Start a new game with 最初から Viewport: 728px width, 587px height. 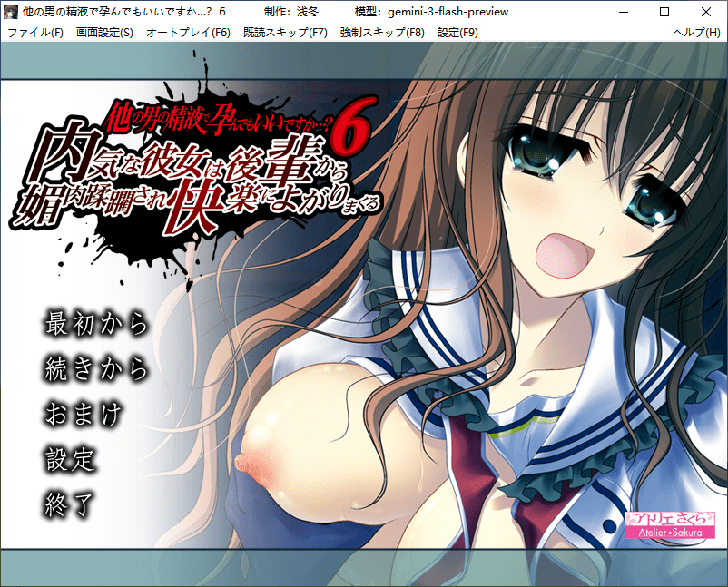95,322
